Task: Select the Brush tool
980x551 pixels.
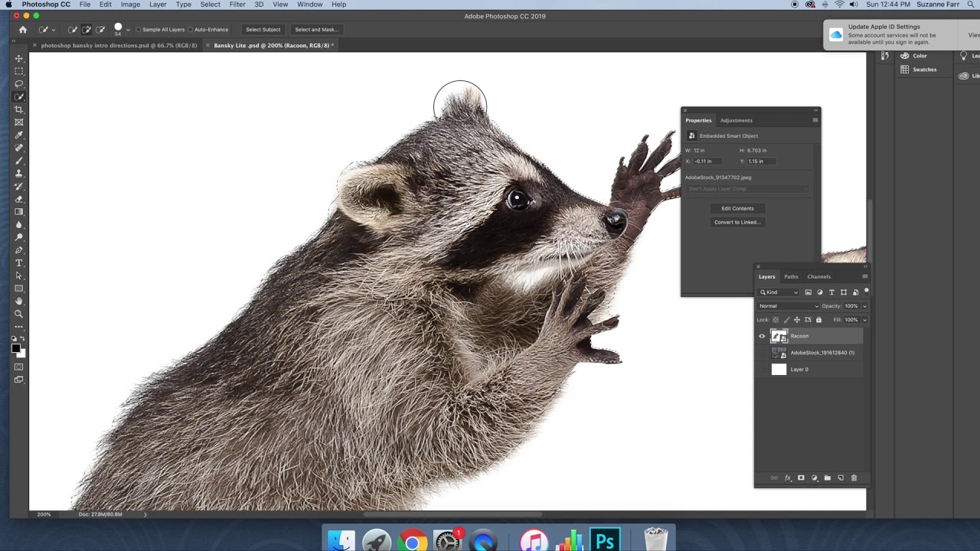Action: (19, 161)
